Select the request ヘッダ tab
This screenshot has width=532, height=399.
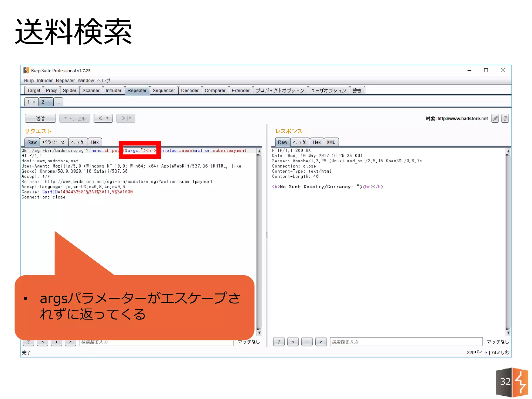[78, 142]
